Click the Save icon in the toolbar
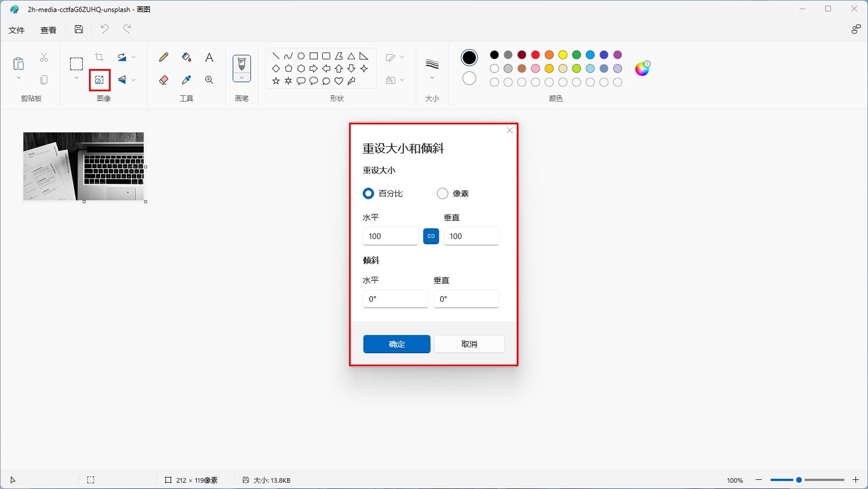Image resolution: width=868 pixels, height=489 pixels. tap(79, 29)
